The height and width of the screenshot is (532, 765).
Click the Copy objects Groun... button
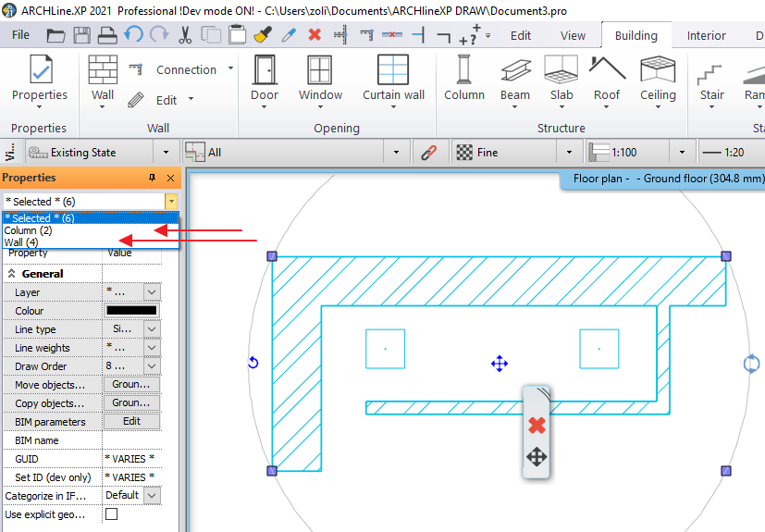131,403
